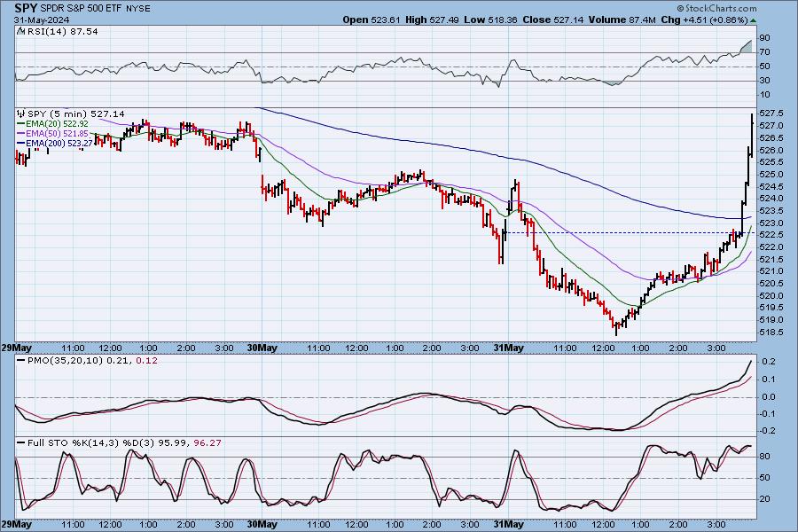Click the "EMA(50) 521.85" legend label
798x532 pixels.
pyautogui.click(x=57, y=133)
